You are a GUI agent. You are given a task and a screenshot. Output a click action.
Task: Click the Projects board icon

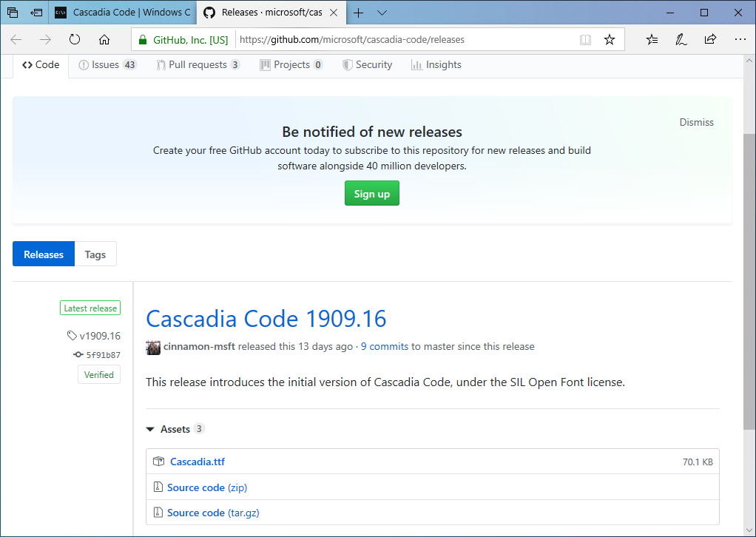[x=264, y=64]
